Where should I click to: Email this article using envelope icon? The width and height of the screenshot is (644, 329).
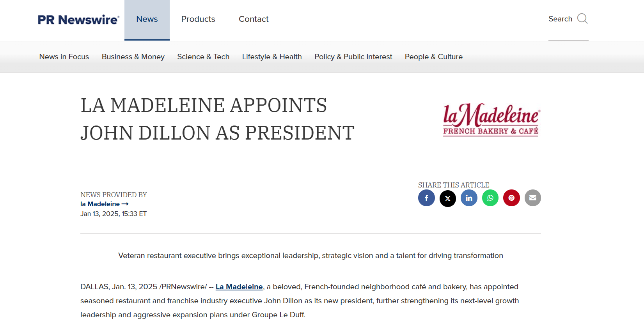(533, 198)
